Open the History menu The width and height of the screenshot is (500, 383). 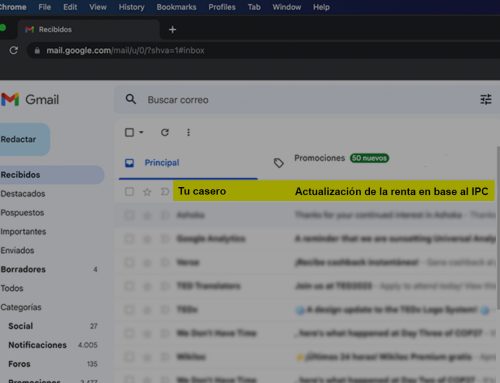point(131,7)
